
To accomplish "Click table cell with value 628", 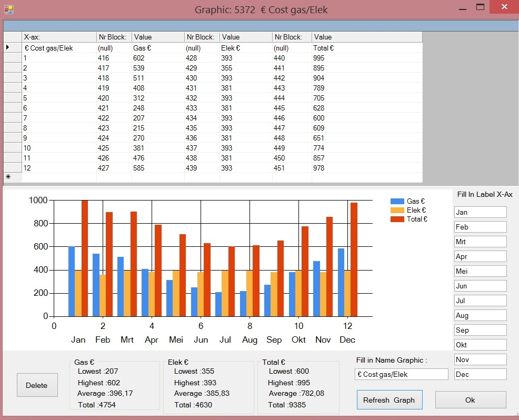I will pos(367,108).
